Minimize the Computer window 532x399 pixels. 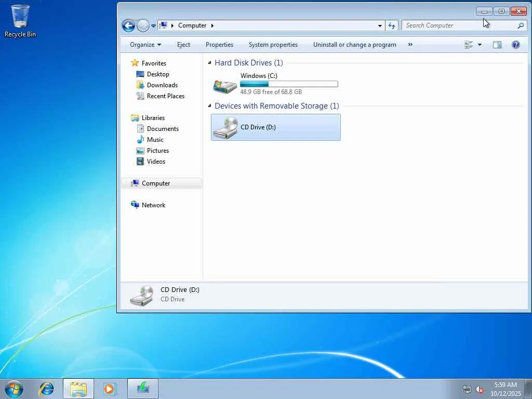coord(485,11)
